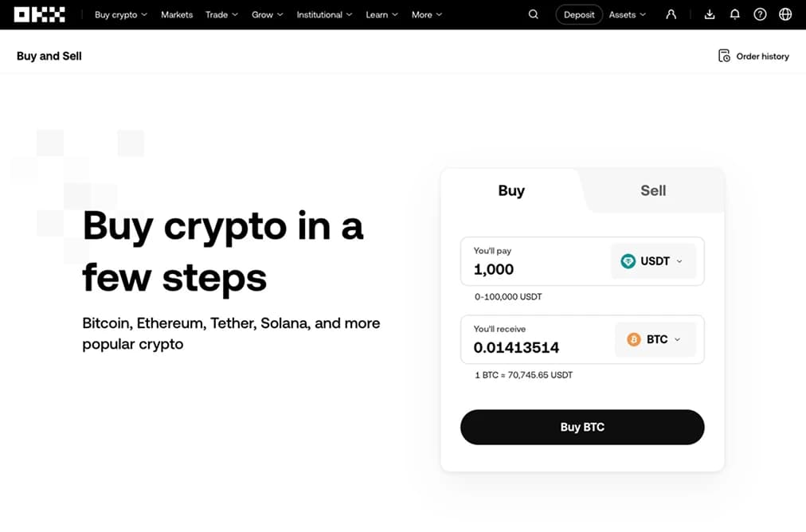Viewport: 806px width, 532px height.
Task: Expand the Trade menu
Action: (x=221, y=14)
